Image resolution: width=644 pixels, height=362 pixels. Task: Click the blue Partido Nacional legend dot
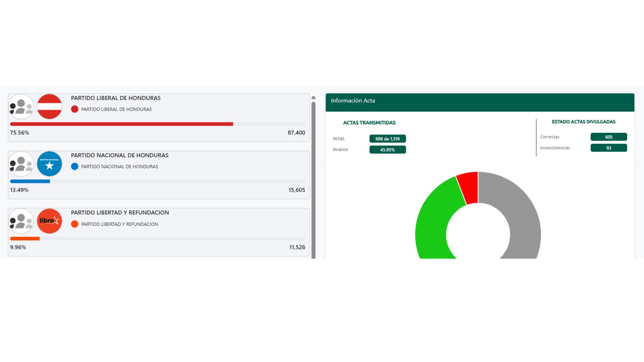74,167
